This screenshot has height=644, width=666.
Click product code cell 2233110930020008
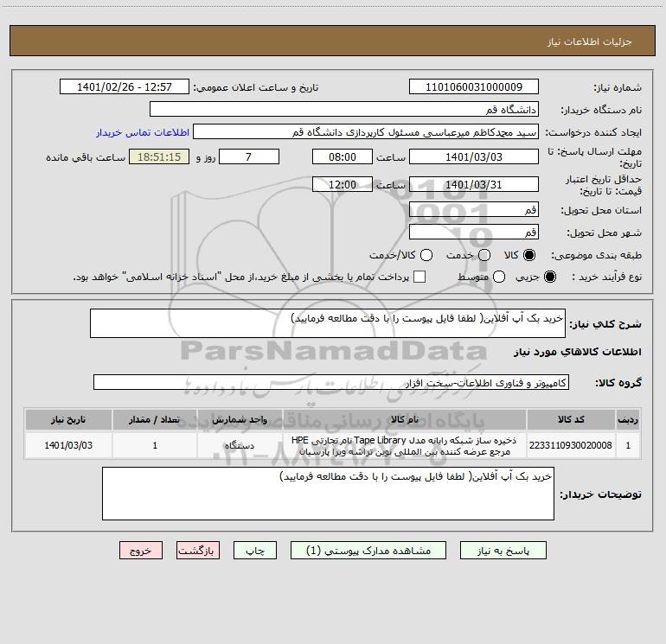571,445
